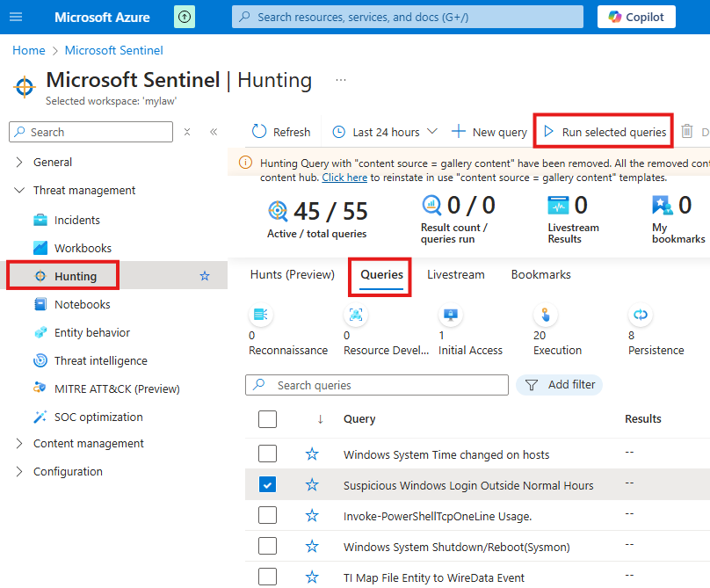Click the Result count / queries run icon
This screenshot has width=710, height=588.
coord(431,205)
